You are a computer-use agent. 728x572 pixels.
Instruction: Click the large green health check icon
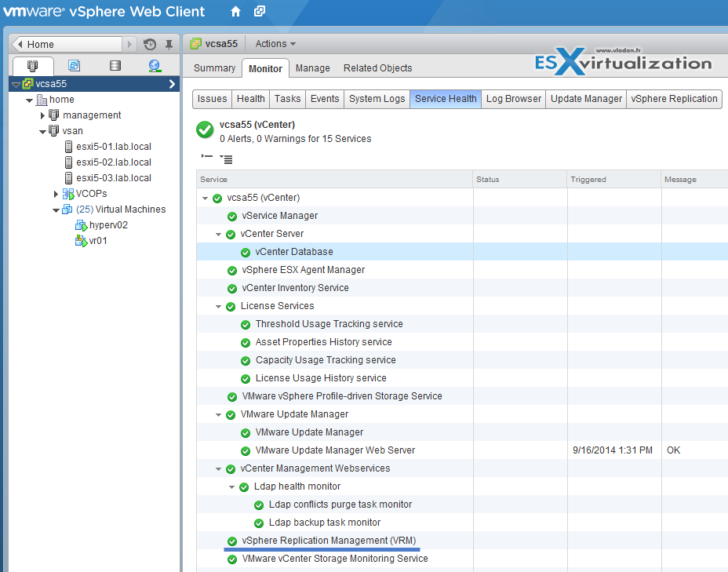click(205, 130)
